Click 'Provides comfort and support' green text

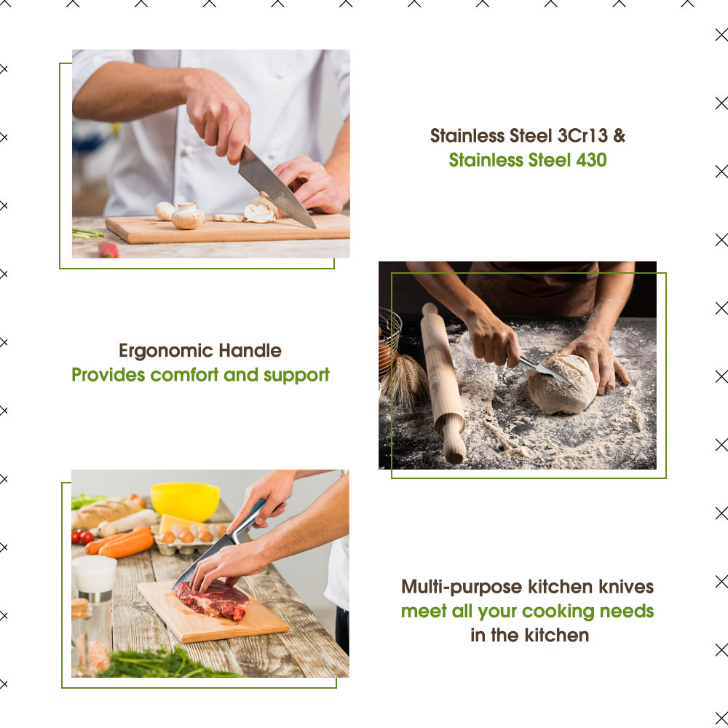click(x=201, y=375)
